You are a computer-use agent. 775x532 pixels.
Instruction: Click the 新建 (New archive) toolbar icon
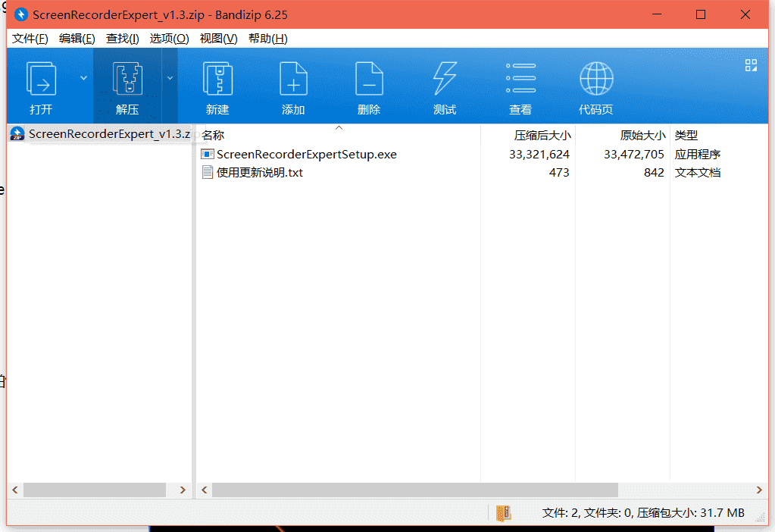point(217,78)
